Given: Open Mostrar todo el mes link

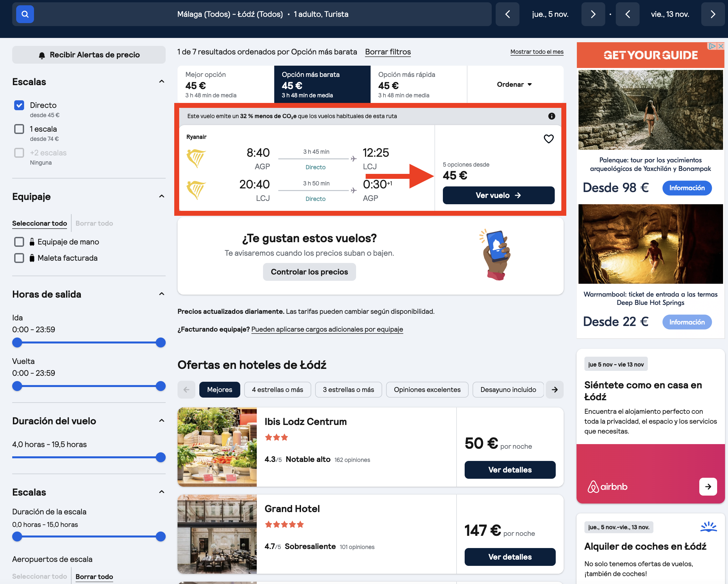Looking at the screenshot, I should pos(537,52).
